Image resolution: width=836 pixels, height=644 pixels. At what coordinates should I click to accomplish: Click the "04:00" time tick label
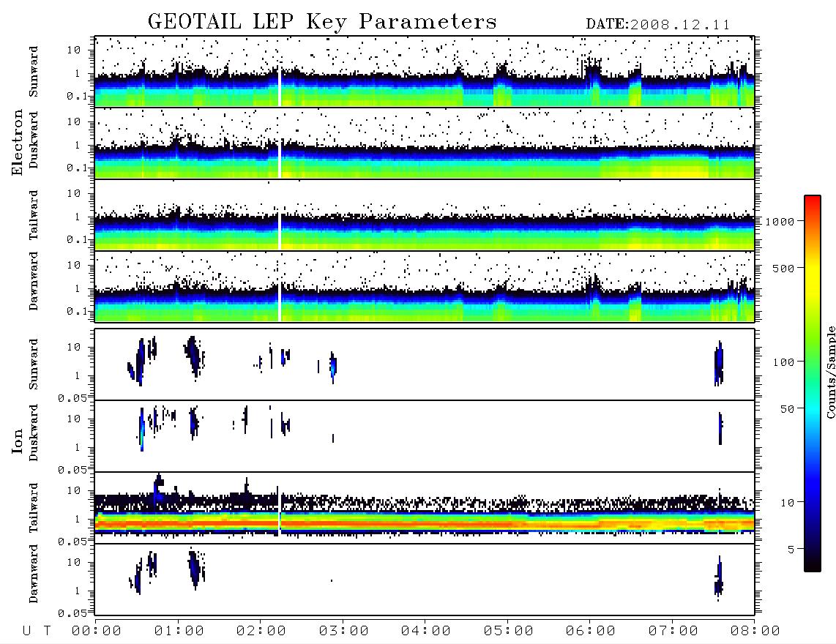click(426, 631)
